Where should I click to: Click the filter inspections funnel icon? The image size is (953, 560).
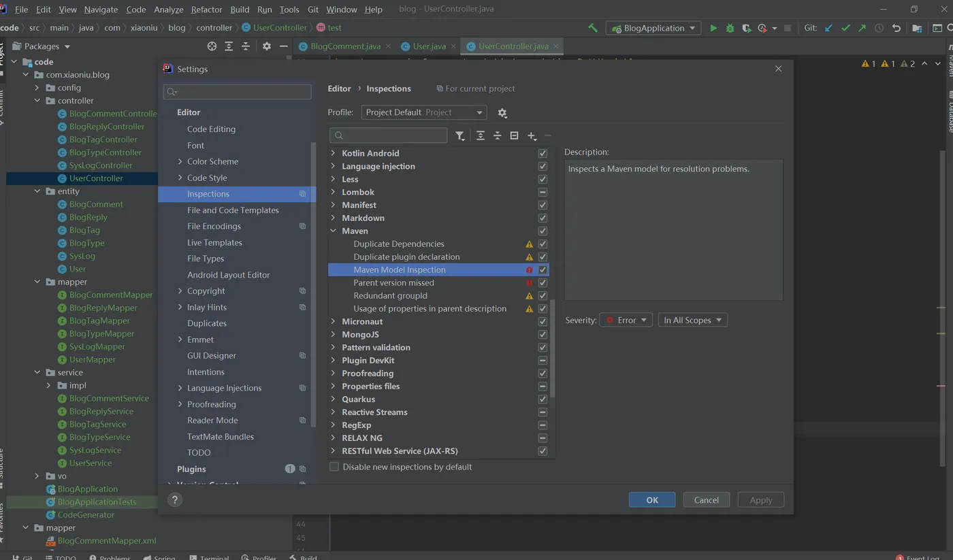click(x=460, y=135)
